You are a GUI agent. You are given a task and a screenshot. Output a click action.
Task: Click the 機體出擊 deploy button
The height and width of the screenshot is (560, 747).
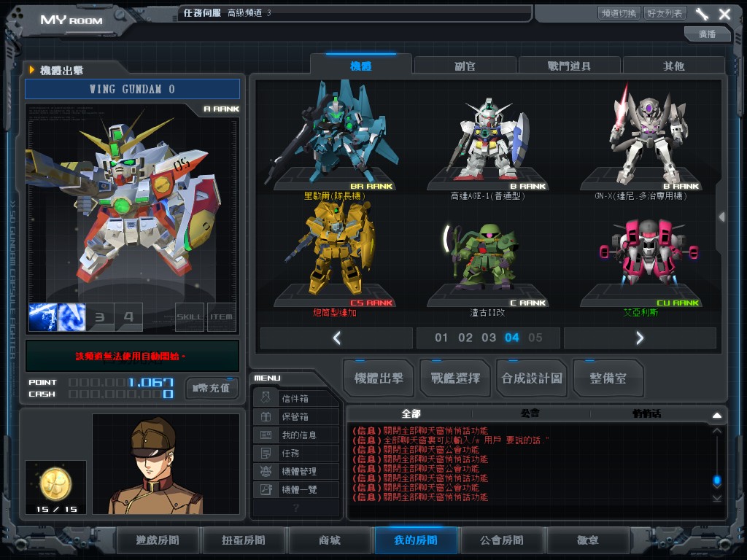[x=379, y=378]
